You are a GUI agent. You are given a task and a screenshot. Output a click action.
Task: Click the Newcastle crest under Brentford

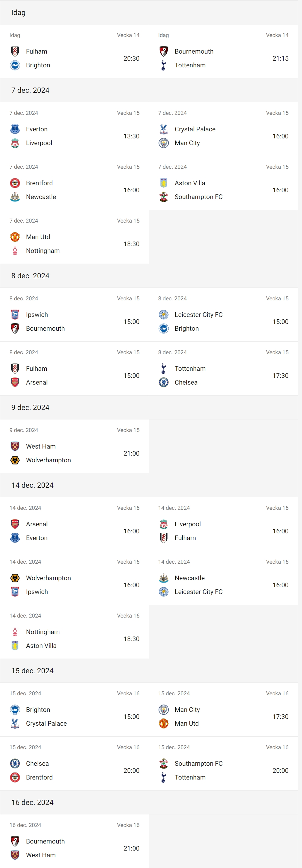(x=15, y=197)
